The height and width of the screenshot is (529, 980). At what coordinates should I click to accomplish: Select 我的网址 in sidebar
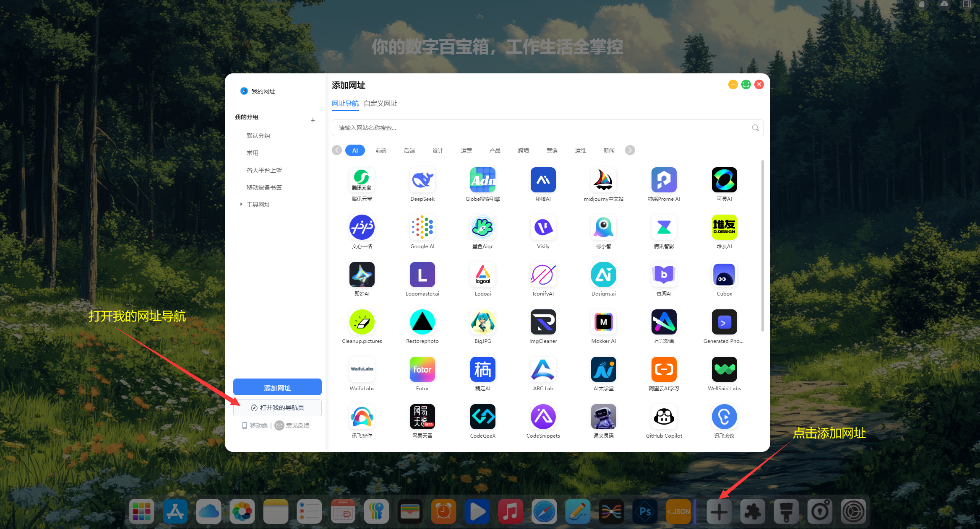tap(258, 91)
